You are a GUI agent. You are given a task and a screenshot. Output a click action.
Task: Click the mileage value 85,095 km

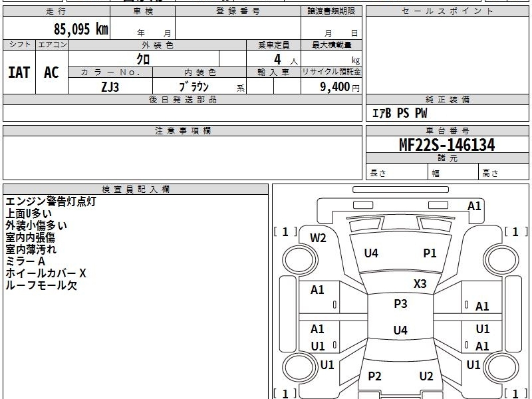pos(81,29)
